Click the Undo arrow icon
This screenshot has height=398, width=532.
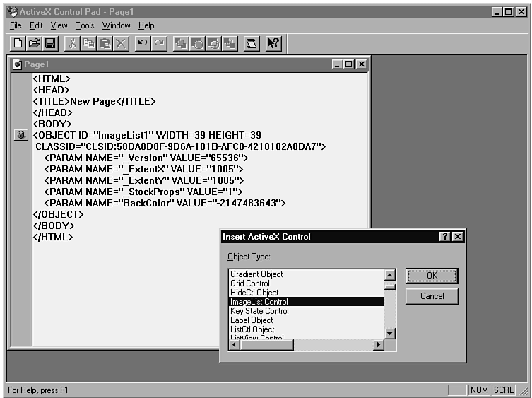point(143,44)
